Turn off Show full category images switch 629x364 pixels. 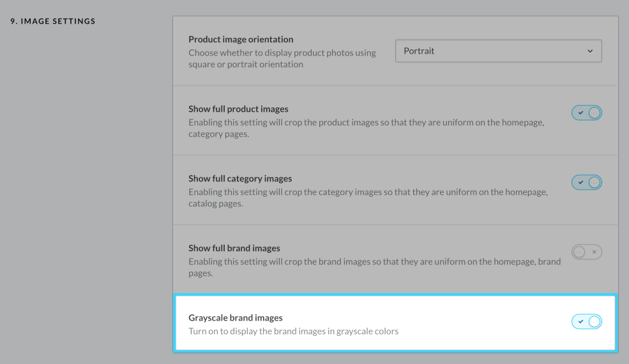586,183
